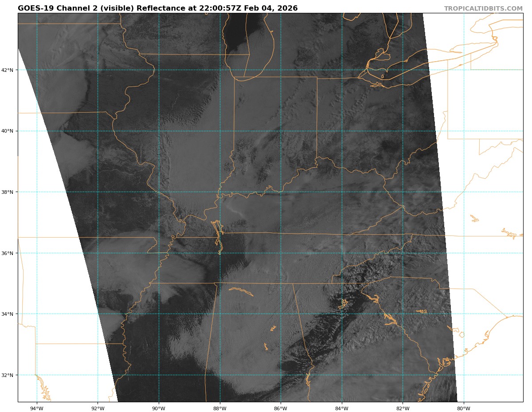The height and width of the screenshot is (412, 532).
Task: Click the 90°W longitude tick label
Action: pyautogui.click(x=159, y=408)
